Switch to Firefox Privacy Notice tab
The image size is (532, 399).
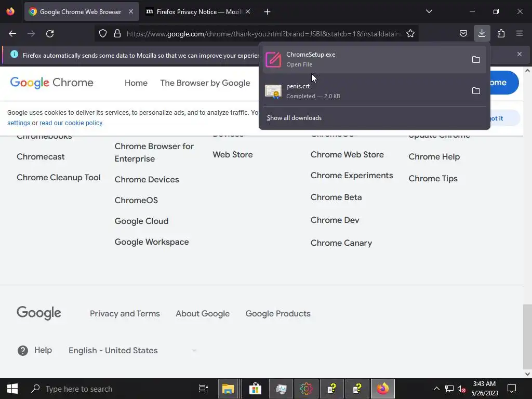point(199,11)
